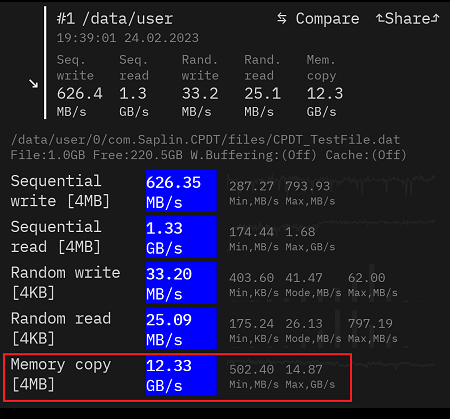
Task: Click the Seq. write 626.4 MB/s summary
Action: 79,86
